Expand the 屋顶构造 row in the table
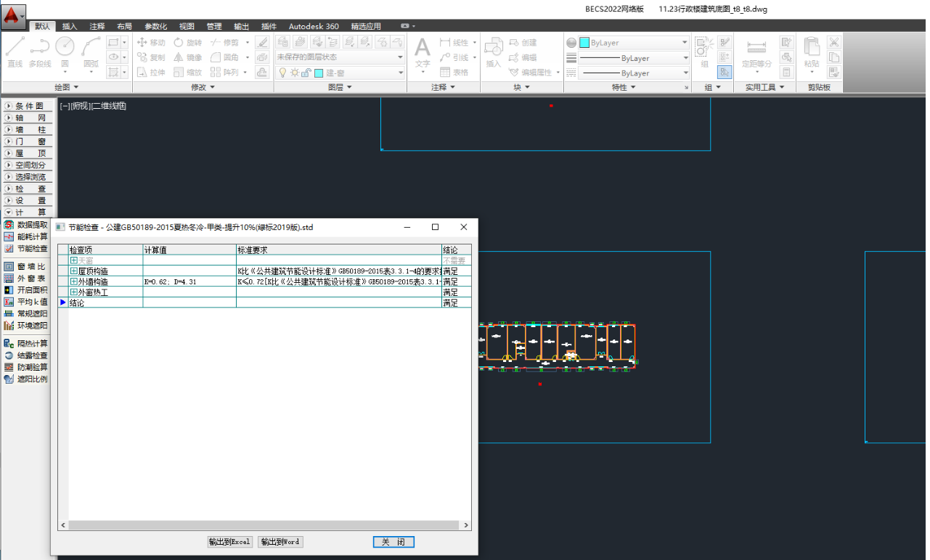Image resolution: width=930 pixels, height=560 pixels. pos(73,271)
